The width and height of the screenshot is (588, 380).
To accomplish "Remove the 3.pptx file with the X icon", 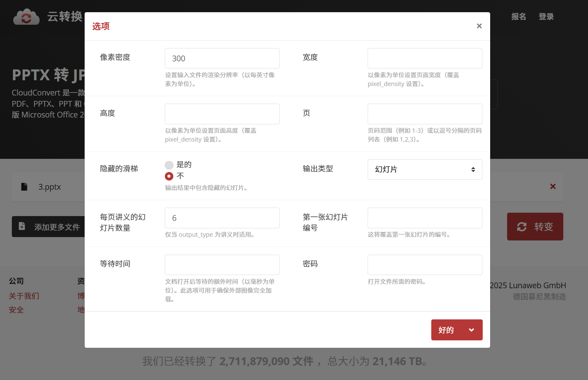I will tap(553, 186).
